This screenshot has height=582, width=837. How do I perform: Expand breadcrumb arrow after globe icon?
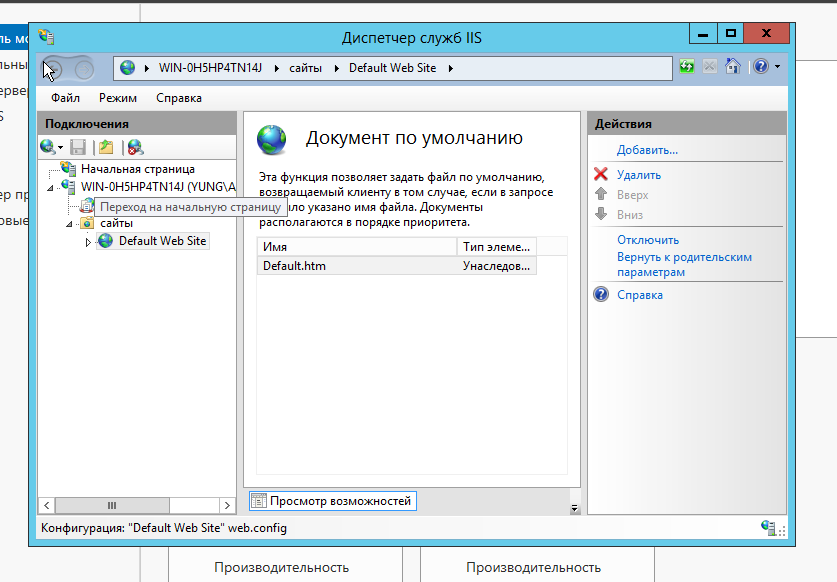[x=146, y=68]
